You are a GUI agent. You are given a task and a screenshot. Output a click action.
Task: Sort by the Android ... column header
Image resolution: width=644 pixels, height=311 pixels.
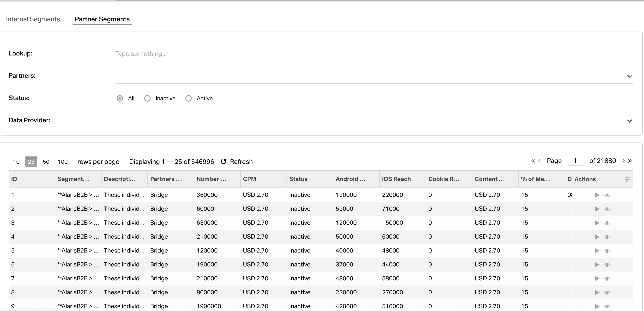356,179
